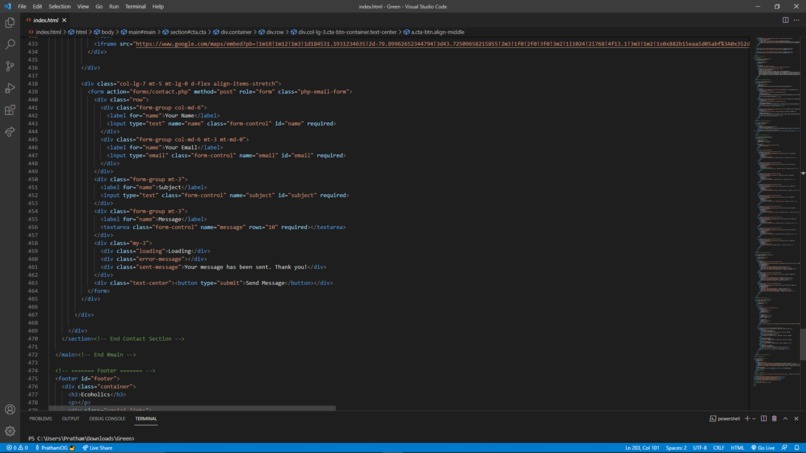Open launch profile dropdown next to plus icon
806x453 pixels.
coord(754,419)
